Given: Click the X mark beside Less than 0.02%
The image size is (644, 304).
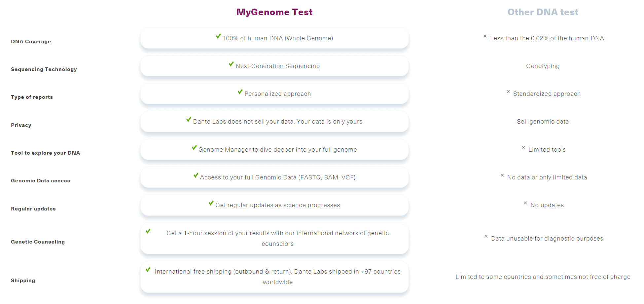Looking at the screenshot, I should (x=485, y=36).
